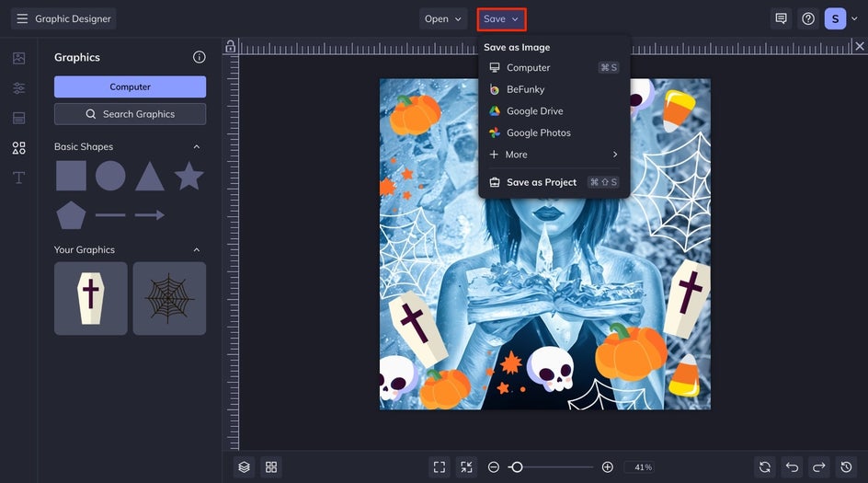Expand the account dropdown arrow
This screenshot has height=483, width=868.
click(x=854, y=18)
